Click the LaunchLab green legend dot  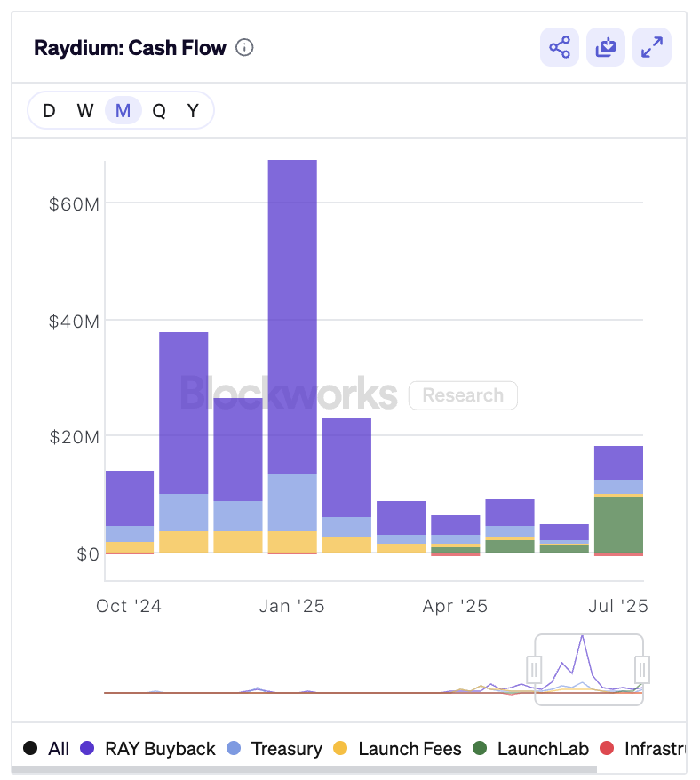(x=480, y=748)
